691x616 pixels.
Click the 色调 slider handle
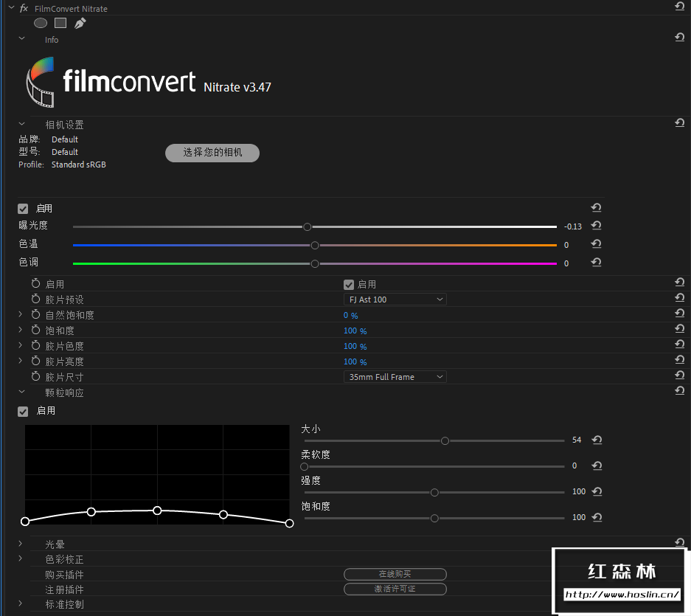pyautogui.click(x=315, y=263)
